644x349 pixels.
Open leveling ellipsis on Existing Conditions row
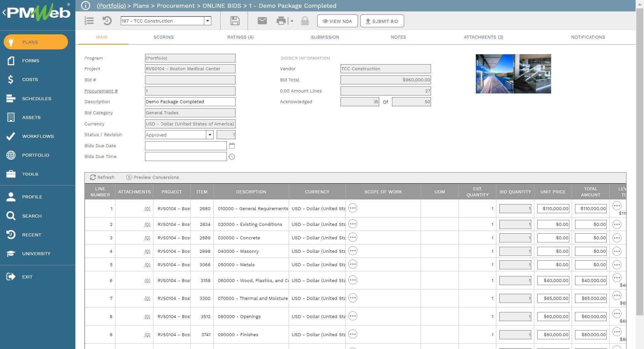[617, 224]
